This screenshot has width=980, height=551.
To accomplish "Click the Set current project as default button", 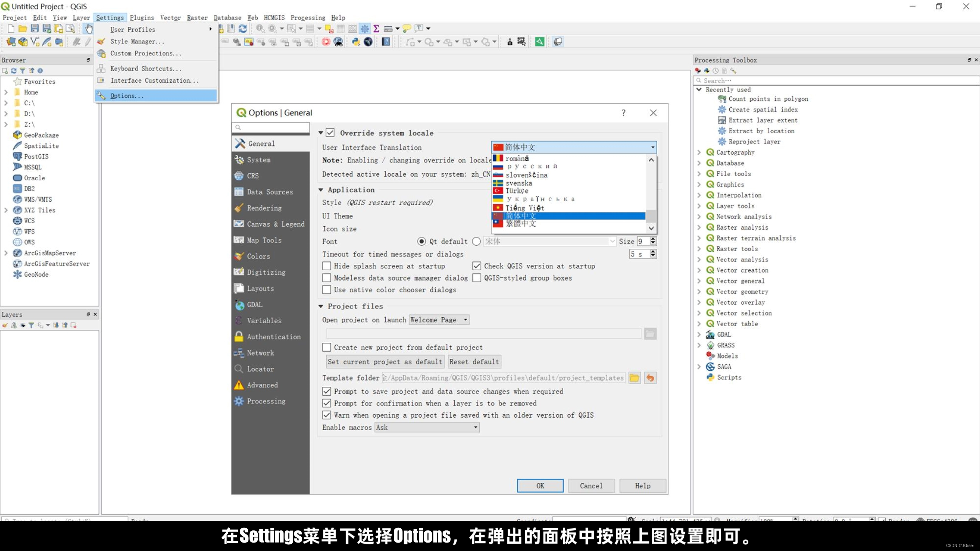I will 385,361.
